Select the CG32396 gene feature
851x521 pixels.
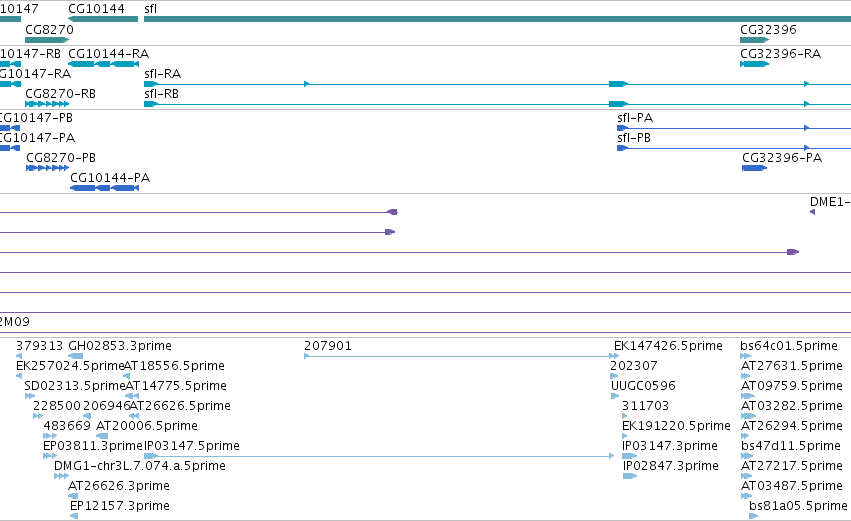[754, 40]
